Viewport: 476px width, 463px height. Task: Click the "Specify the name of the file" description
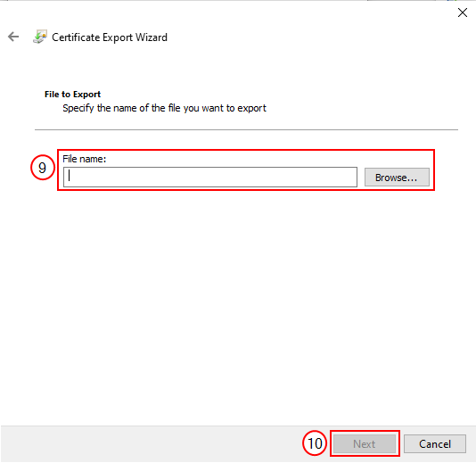pyautogui.click(x=164, y=108)
